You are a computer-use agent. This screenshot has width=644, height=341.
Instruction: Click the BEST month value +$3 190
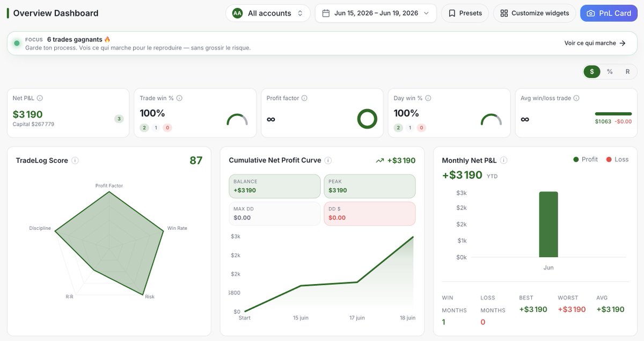pos(533,309)
